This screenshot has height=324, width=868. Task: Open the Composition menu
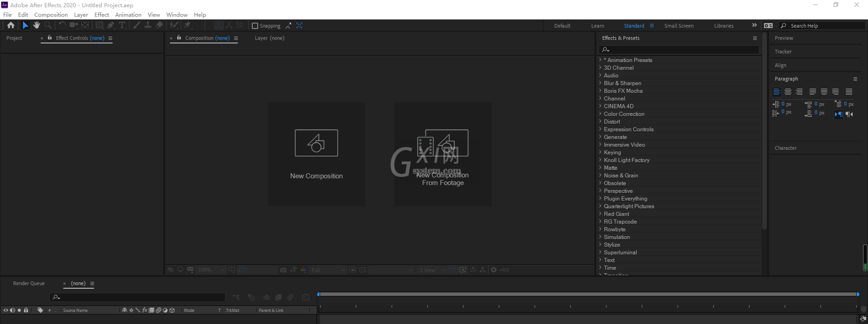pos(51,14)
